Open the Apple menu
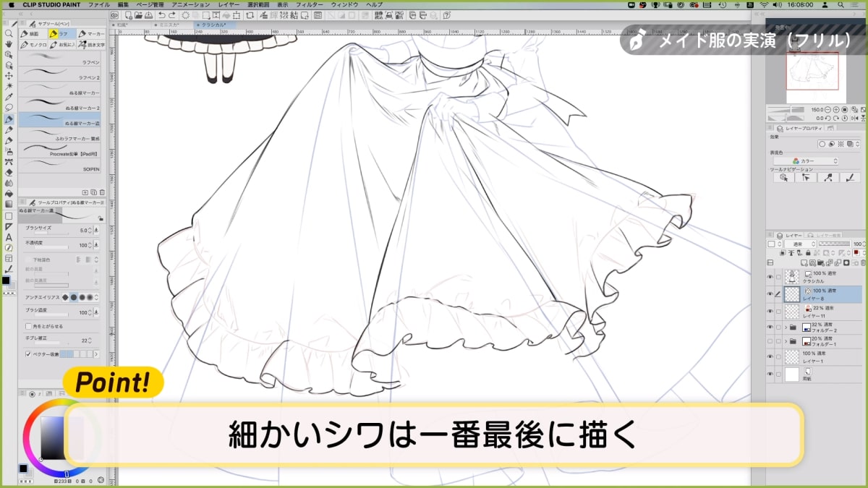 [x=12, y=4]
